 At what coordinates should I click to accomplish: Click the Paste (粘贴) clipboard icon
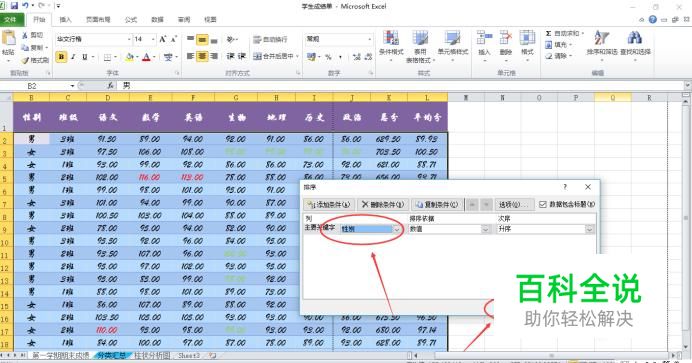point(8,38)
